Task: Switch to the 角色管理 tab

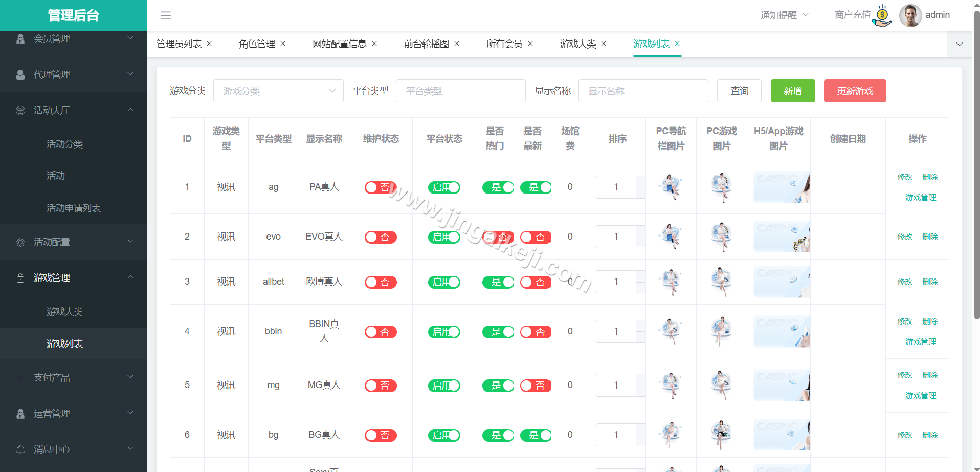Action: click(257, 44)
